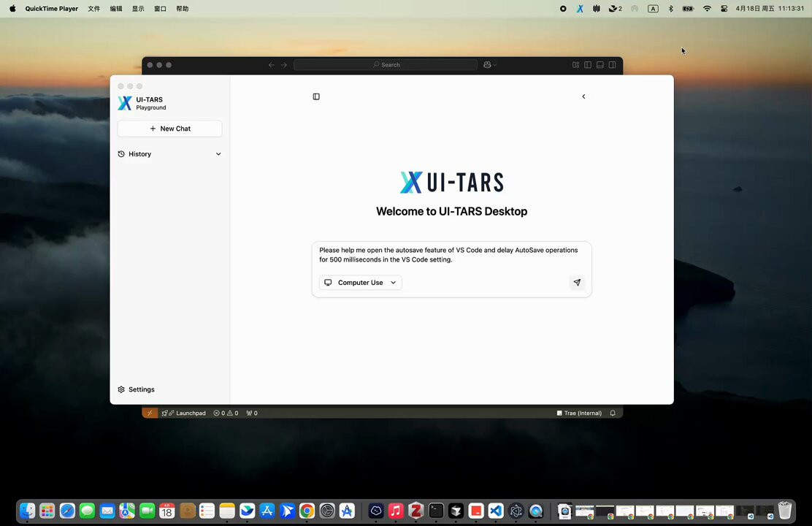Open the 显示 menu in menu bar

tap(138, 8)
